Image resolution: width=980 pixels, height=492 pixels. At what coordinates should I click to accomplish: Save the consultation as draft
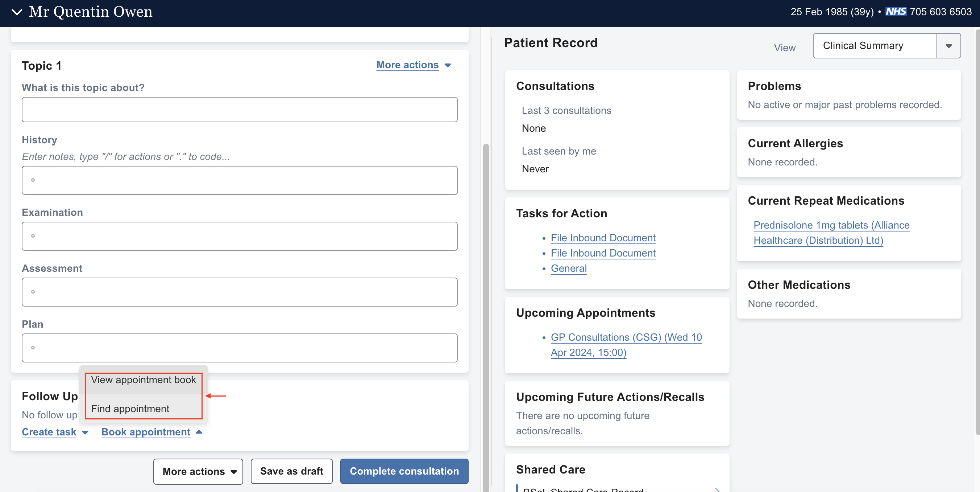(291, 471)
